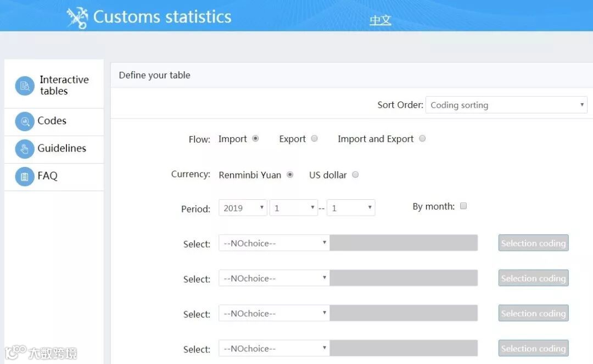Image resolution: width=593 pixels, height=364 pixels.
Task: Choose Import and Export radio option
Action: click(x=422, y=139)
